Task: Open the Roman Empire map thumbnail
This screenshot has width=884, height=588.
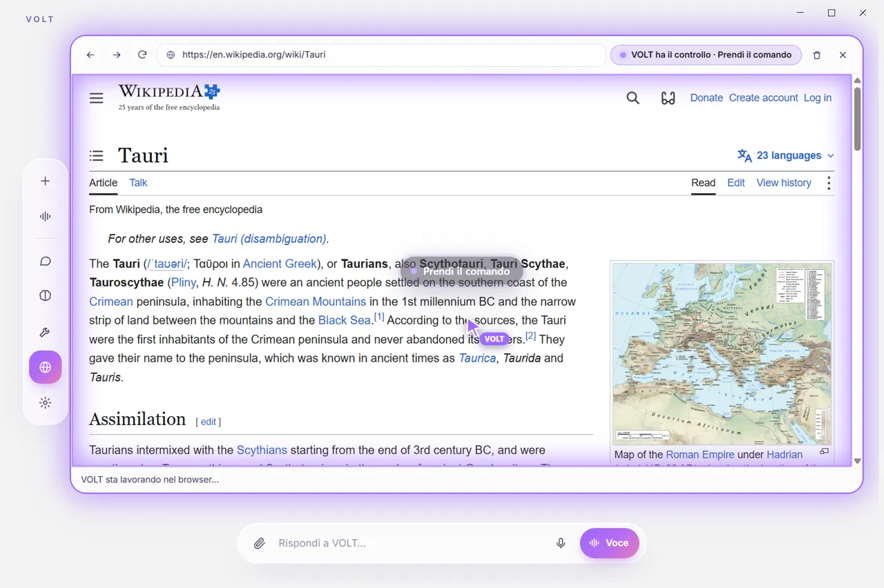Action: coord(722,354)
